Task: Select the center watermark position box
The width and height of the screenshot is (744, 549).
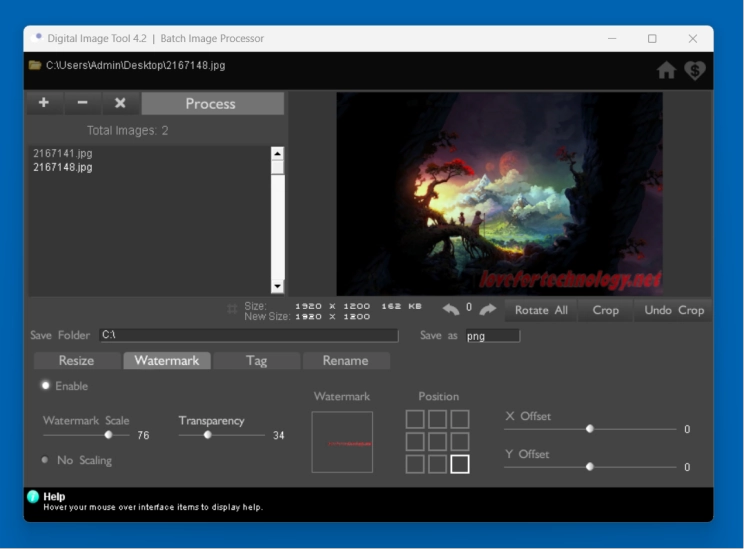Action: (x=437, y=441)
